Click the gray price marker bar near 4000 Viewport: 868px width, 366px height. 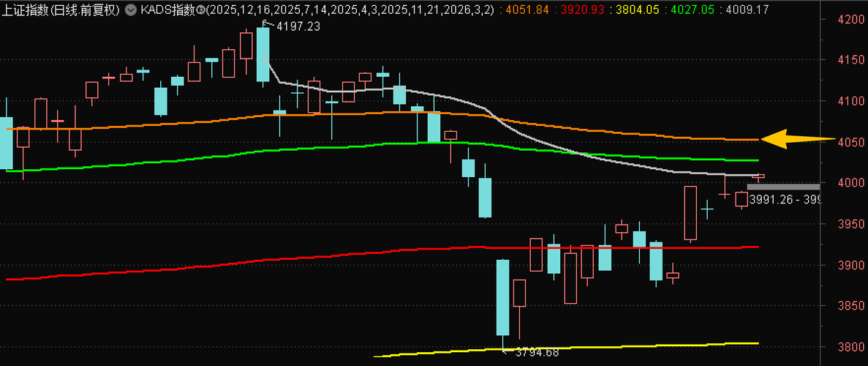[x=783, y=187]
